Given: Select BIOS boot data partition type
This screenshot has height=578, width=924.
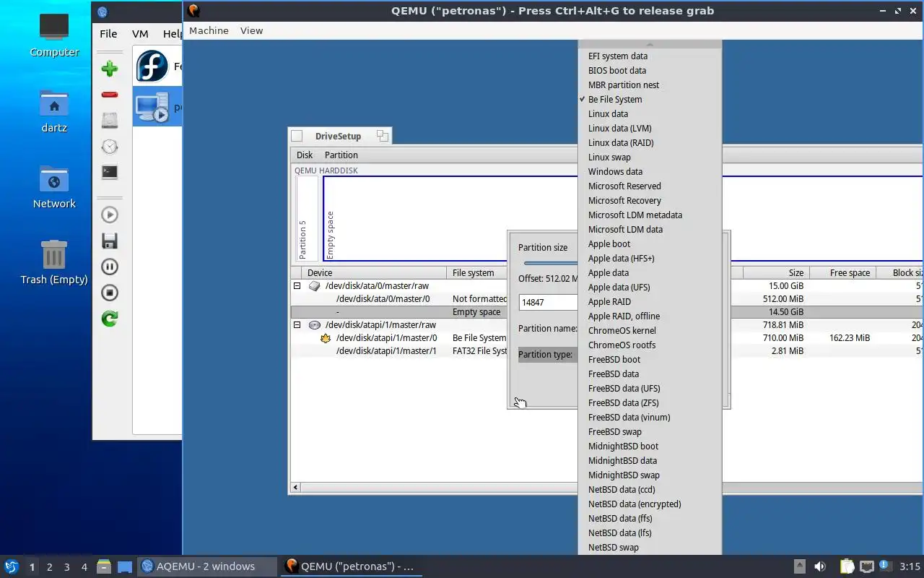Looking at the screenshot, I should click(650, 70).
